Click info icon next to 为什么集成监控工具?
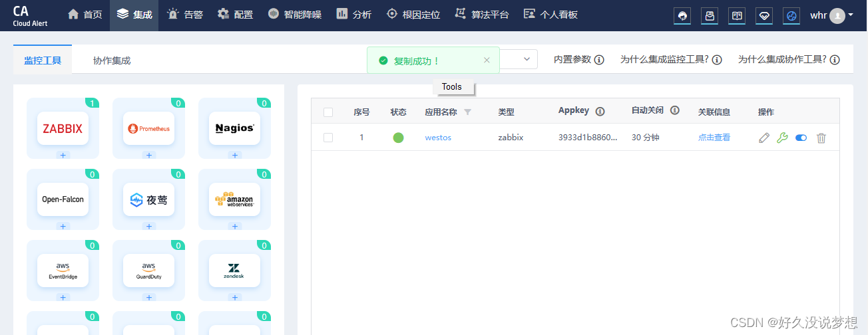The height and width of the screenshot is (335, 868). pos(717,60)
